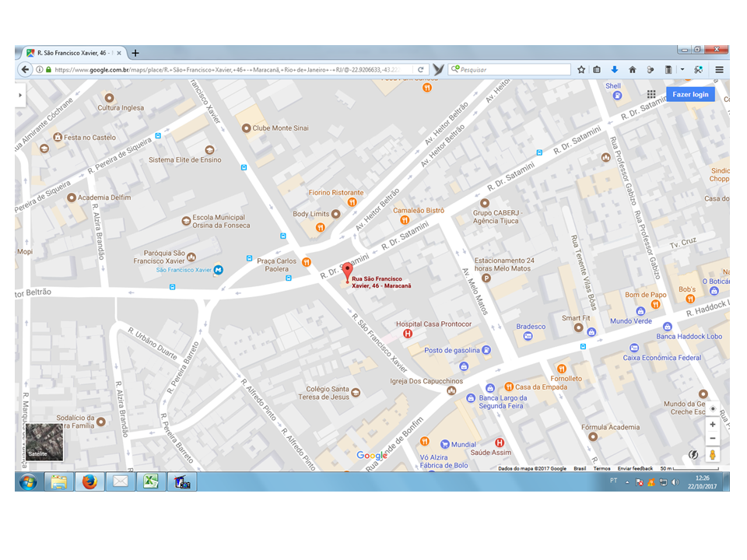
Task: Open the Termos link
Action: tap(601, 468)
